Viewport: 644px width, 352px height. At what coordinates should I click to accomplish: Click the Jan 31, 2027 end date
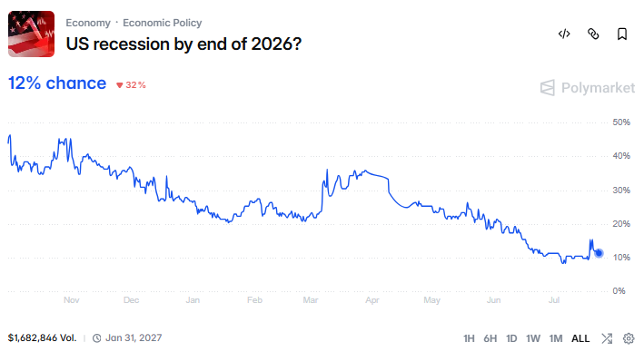pos(134,338)
